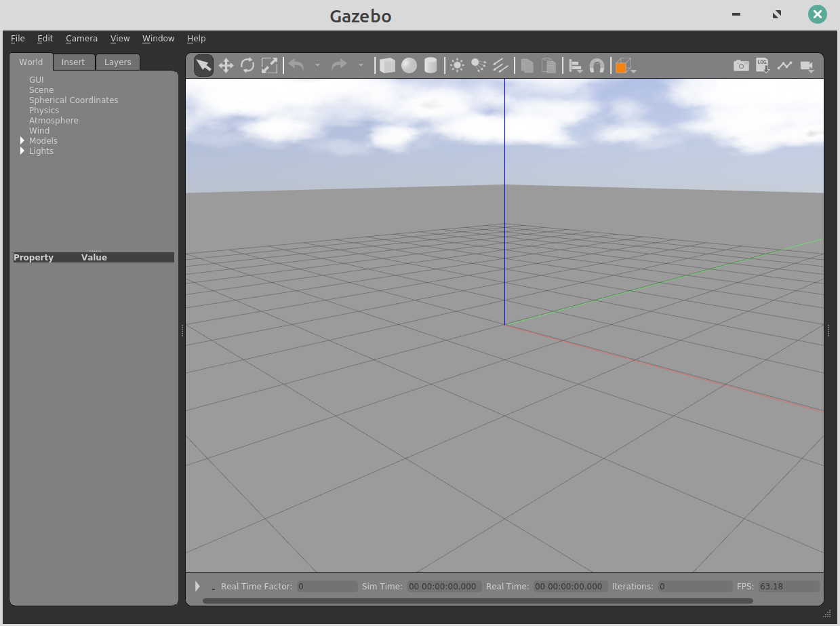Select the Lights label in tree
Viewport: 840px width, 626px height.
(x=41, y=151)
